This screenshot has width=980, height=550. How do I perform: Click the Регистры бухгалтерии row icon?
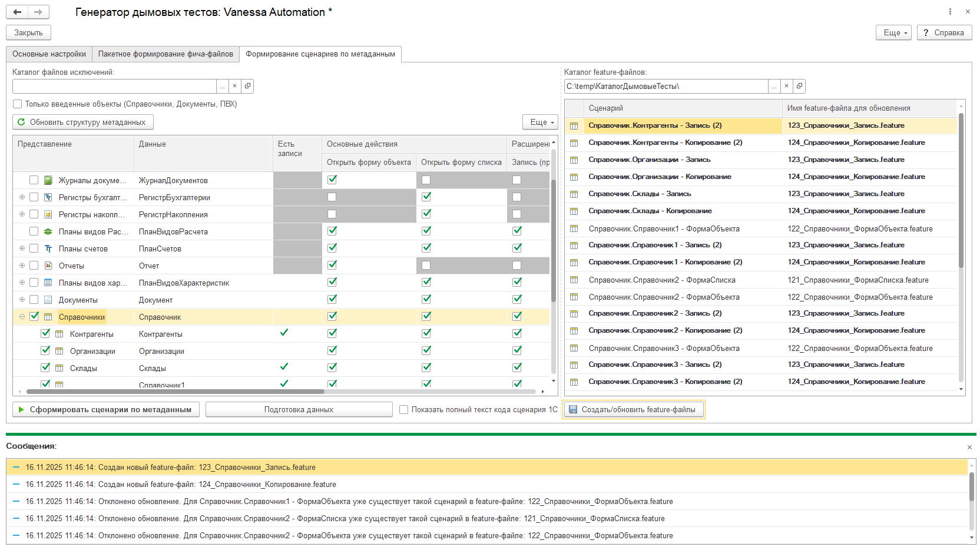point(48,197)
